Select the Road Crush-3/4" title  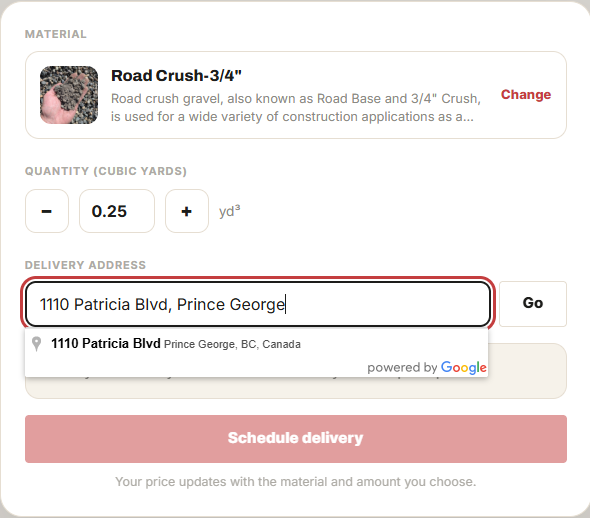tap(176, 76)
